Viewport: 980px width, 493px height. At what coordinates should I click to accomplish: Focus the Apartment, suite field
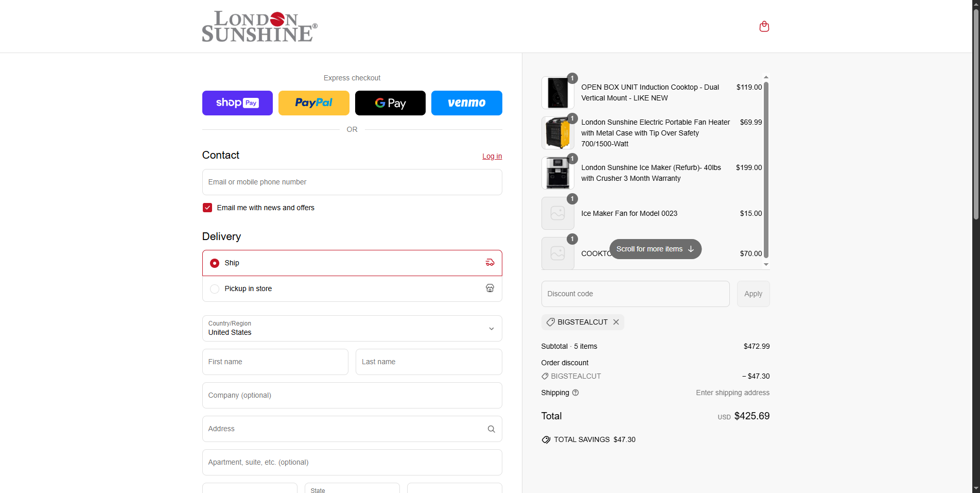coord(352,462)
